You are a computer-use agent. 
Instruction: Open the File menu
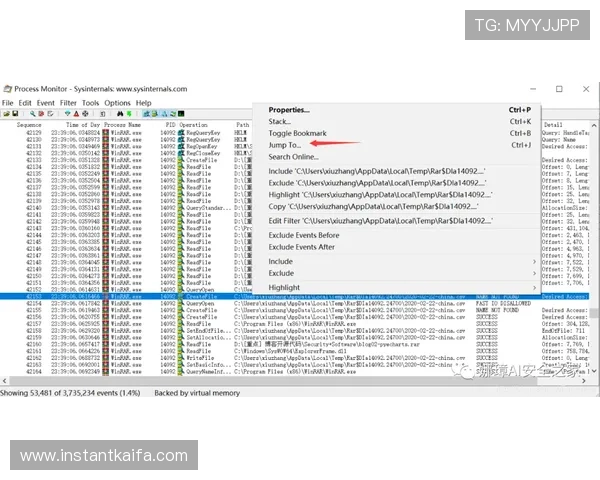7,103
